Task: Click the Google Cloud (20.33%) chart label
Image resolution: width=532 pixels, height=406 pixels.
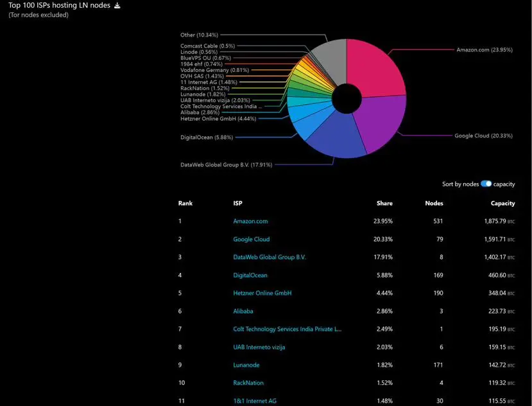Action: pyautogui.click(x=483, y=136)
